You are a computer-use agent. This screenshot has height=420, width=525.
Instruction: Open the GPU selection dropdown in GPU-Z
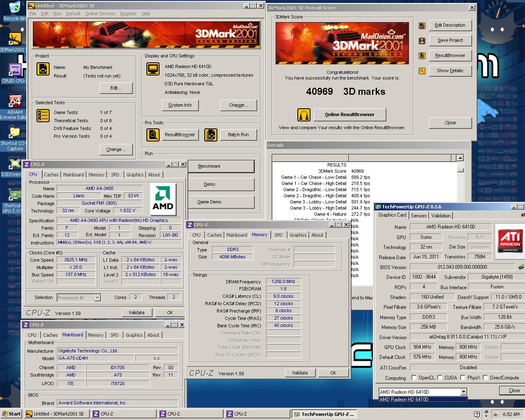tap(463, 392)
